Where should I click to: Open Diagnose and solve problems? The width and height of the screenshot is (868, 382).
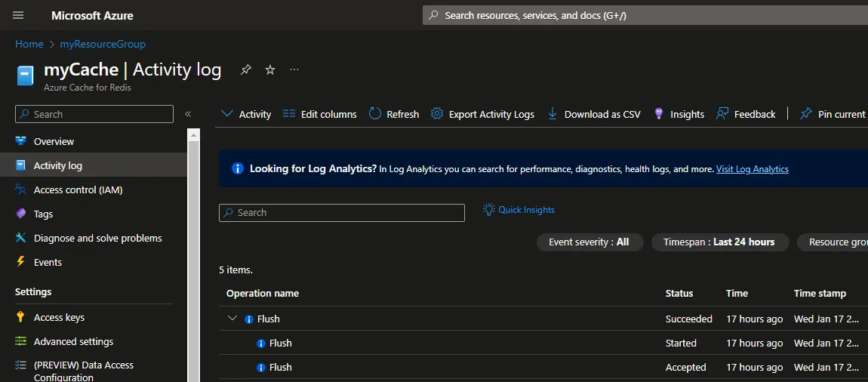click(97, 238)
